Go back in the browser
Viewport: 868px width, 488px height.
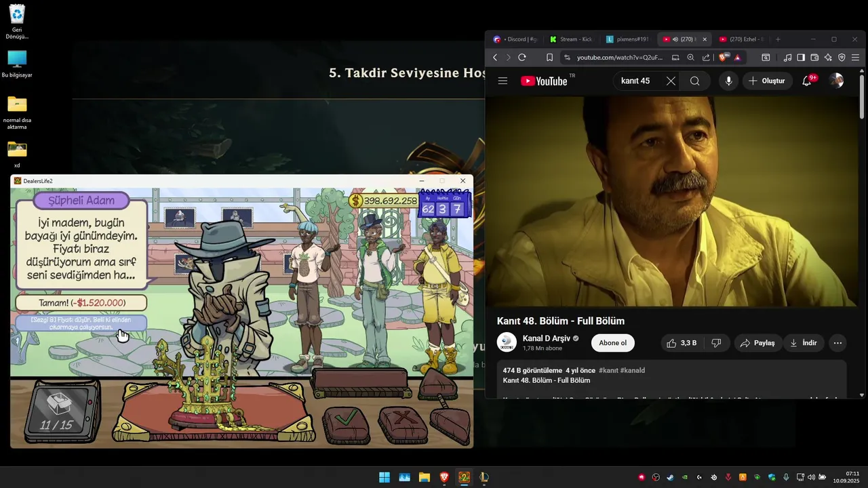(x=495, y=58)
